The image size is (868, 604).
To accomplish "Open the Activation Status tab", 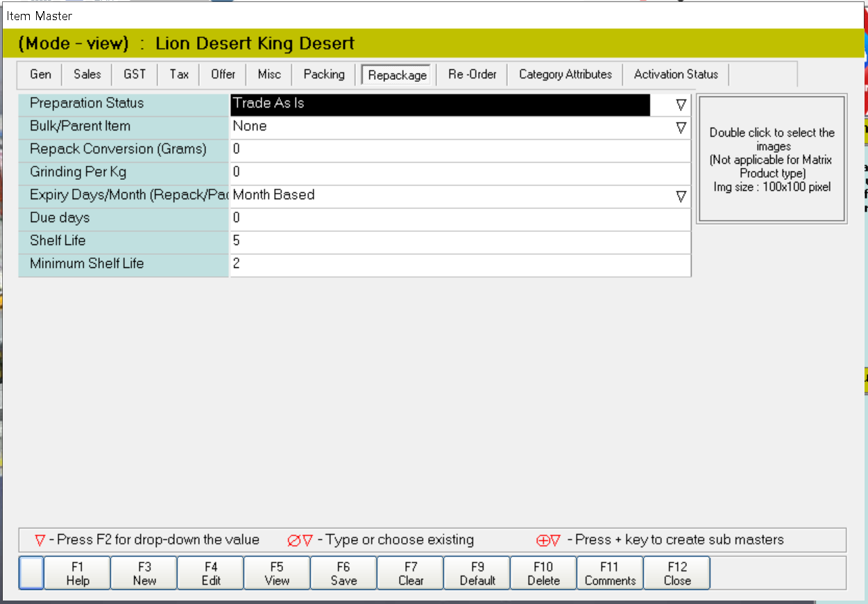I will pyautogui.click(x=676, y=74).
